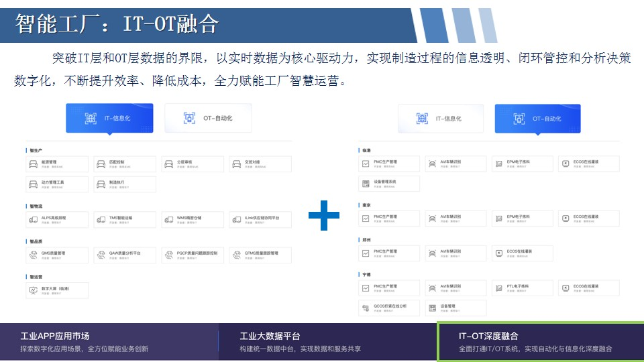Image resolution: width=644 pixels, height=362 pixels.
Task: Open 南京 EPM电子拣料 card
Action: pyautogui.click(x=523, y=219)
